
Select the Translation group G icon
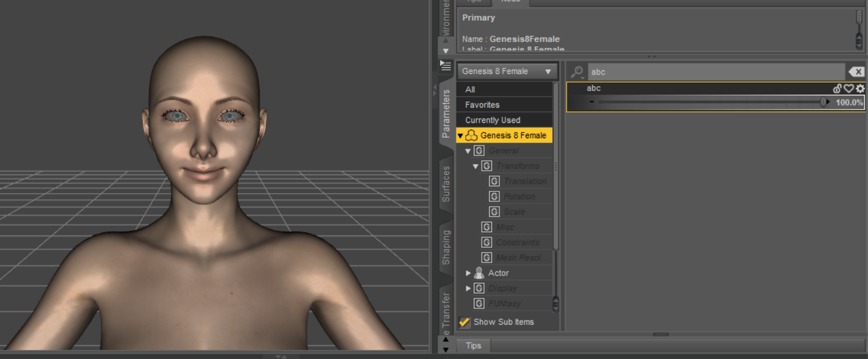pyautogui.click(x=494, y=181)
